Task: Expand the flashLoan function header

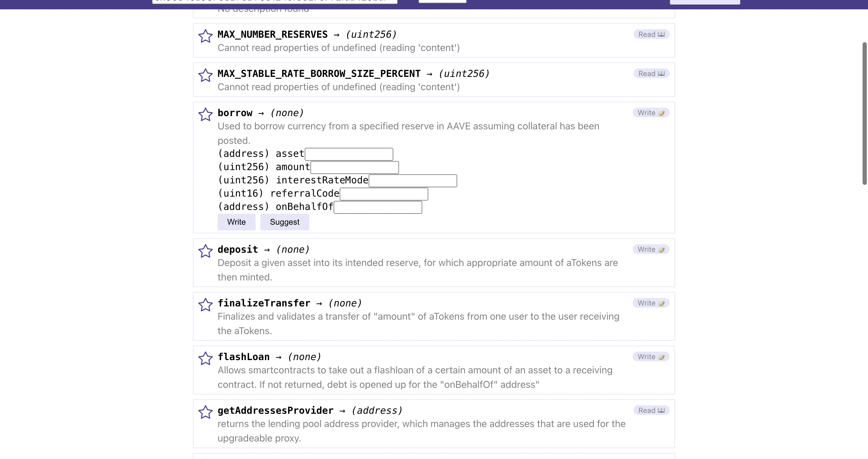Action: 269,356
